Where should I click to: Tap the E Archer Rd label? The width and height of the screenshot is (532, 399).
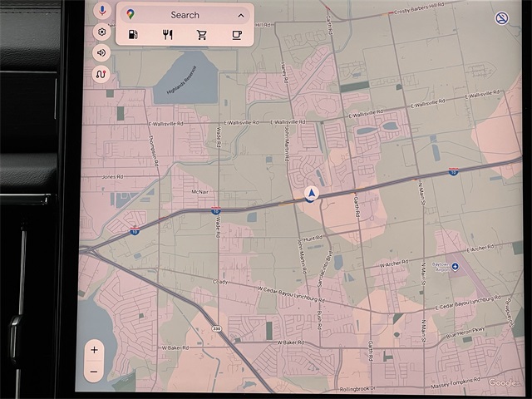click(x=480, y=249)
